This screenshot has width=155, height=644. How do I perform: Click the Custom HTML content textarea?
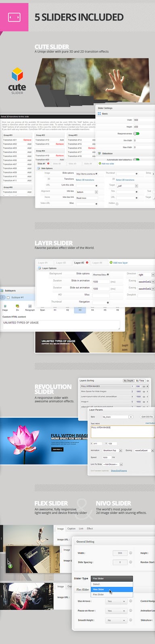(61, 325)
